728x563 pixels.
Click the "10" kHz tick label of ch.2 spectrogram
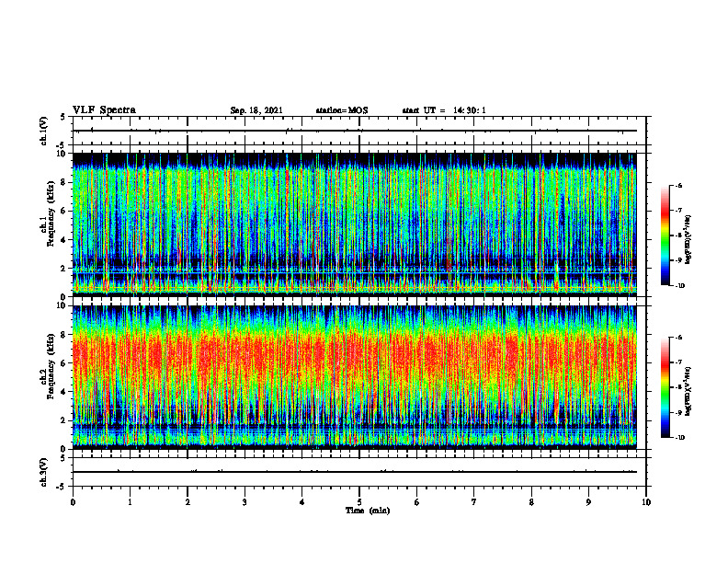pyautogui.click(x=63, y=305)
